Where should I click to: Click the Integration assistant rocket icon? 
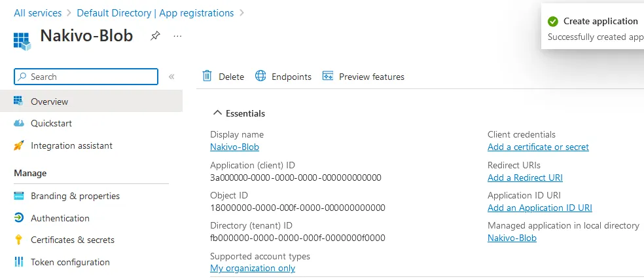[x=19, y=146]
